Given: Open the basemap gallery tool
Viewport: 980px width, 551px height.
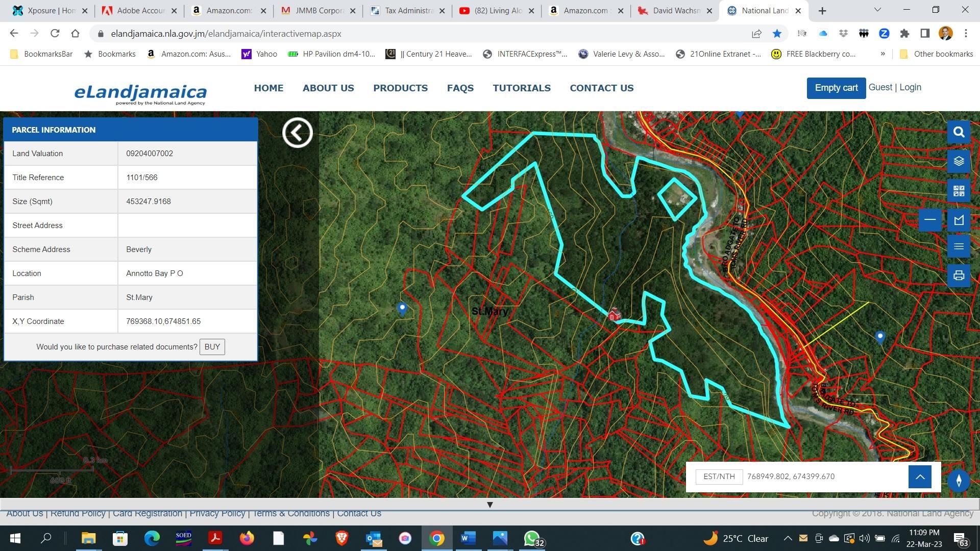Looking at the screenshot, I should 959,191.
